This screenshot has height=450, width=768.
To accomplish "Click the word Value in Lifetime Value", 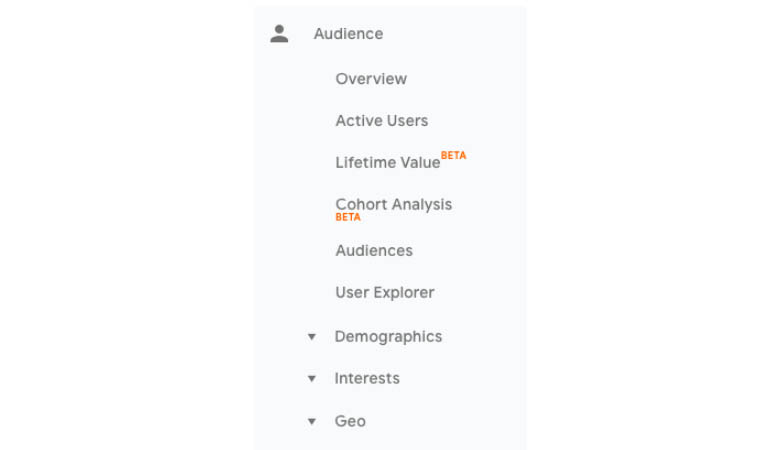I will (x=418, y=163).
